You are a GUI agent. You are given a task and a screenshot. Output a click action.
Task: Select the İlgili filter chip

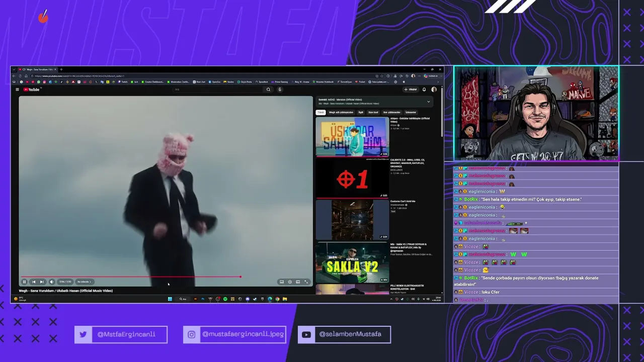[361, 113]
